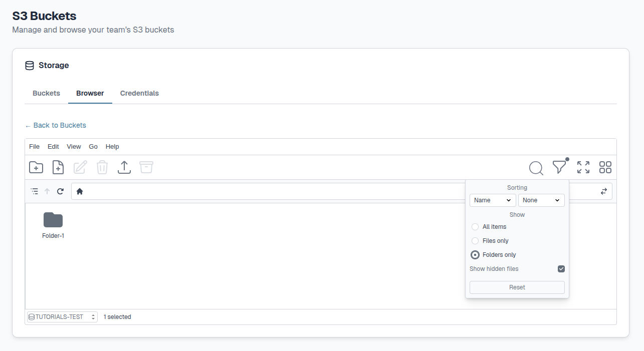
Task: Open the Name sorting dropdown
Action: [x=492, y=200]
